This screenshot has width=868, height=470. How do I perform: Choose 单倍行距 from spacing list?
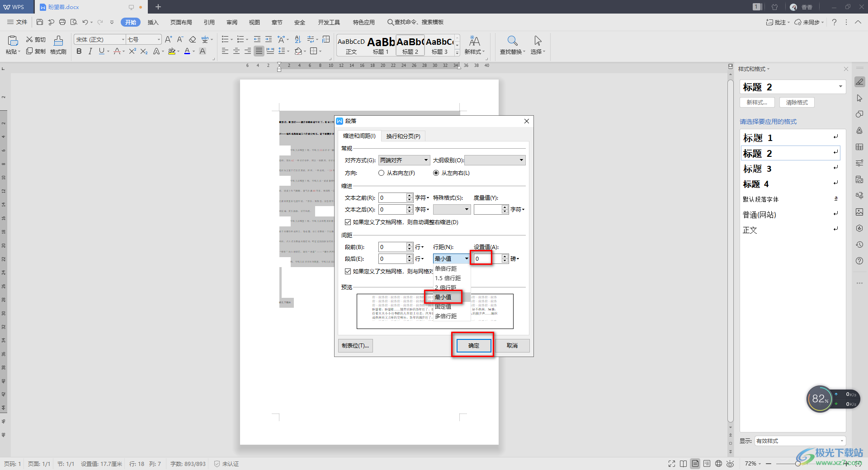(x=446, y=269)
